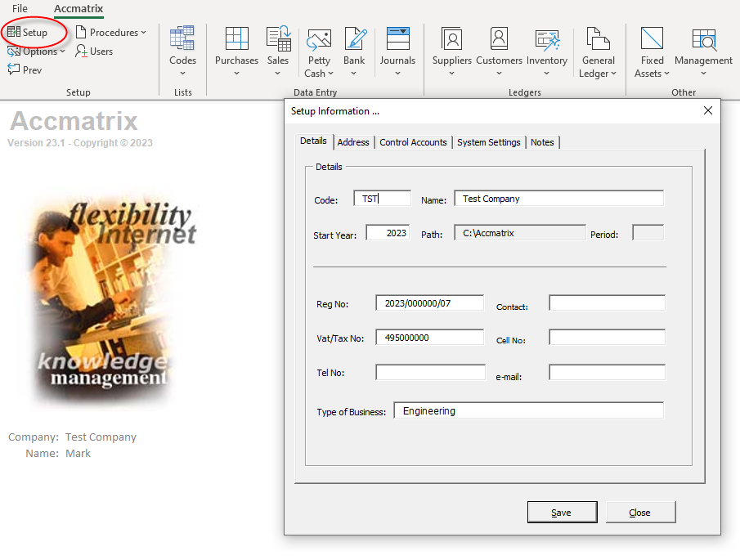740x560 pixels.
Task: Click the Purchases data entry icon
Action: tap(236, 39)
